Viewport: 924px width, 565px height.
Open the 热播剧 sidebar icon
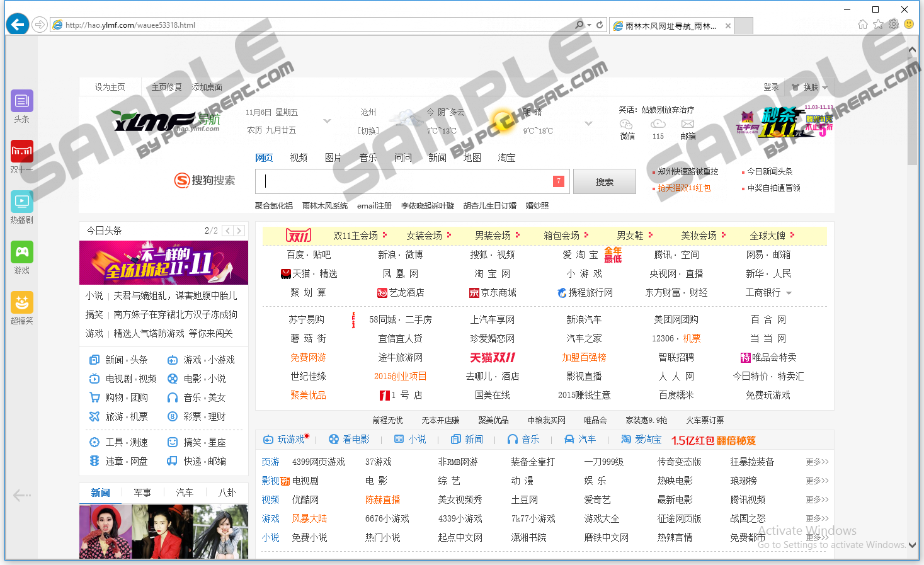pos(22,202)
